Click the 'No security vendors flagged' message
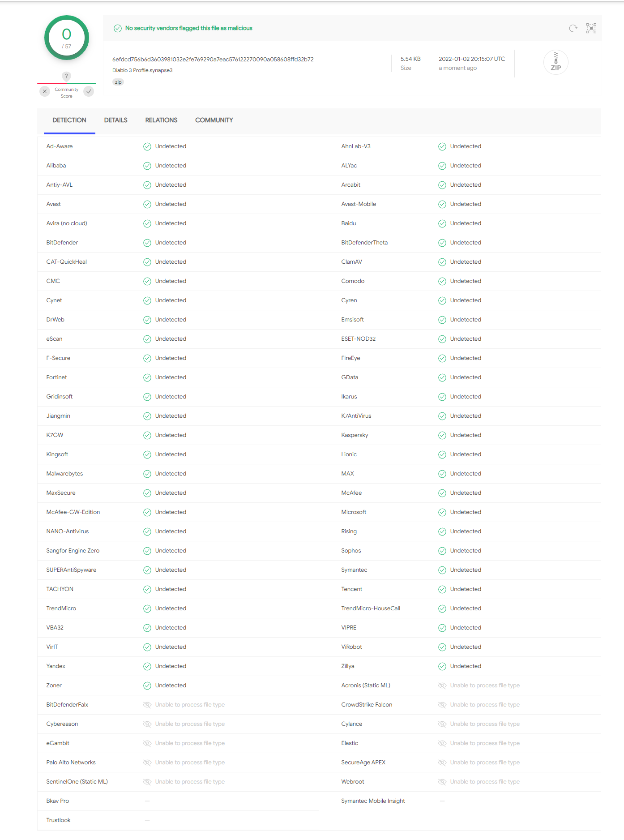This screenshot has width=624, height=840. [188, 28]
